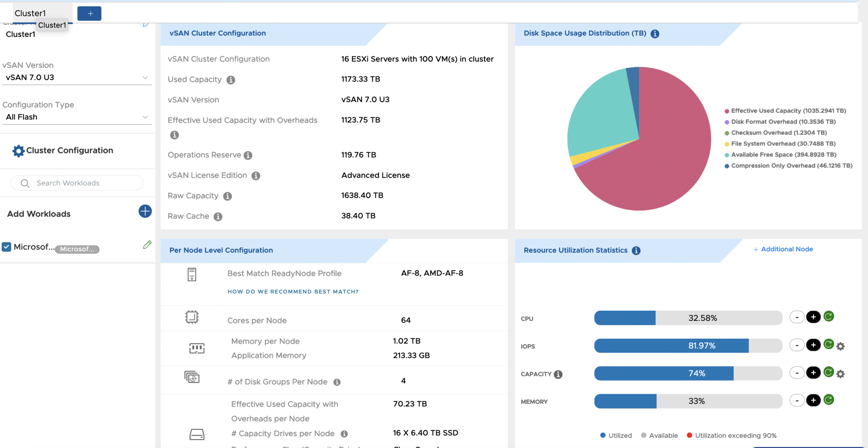Viewport: 868px width, 448px height.
Task: Click the info icon next to Raw Capacity
Action: (228, 196)
